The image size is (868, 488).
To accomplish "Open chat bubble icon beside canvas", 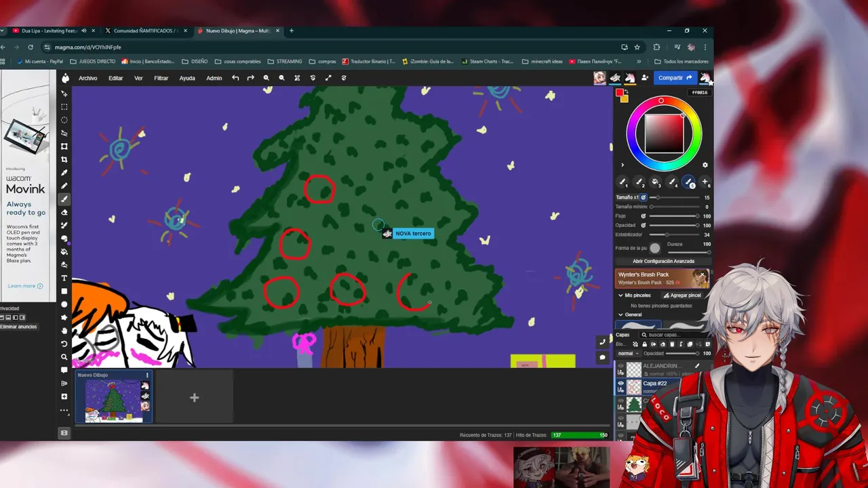I will pos(602,357).
